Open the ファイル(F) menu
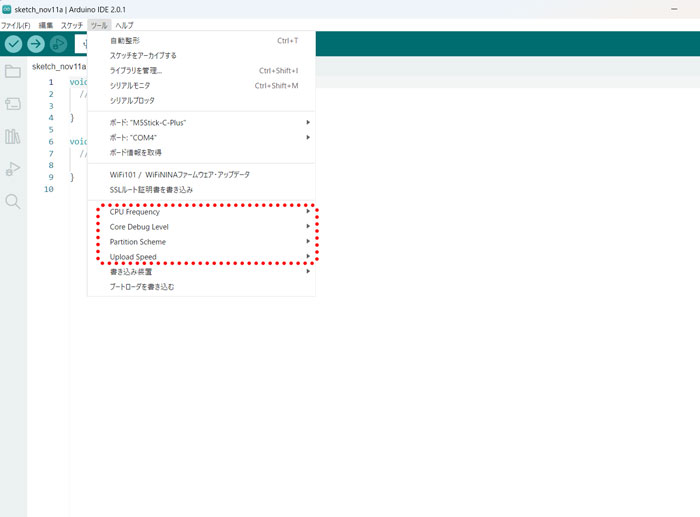 pos(16,25)
